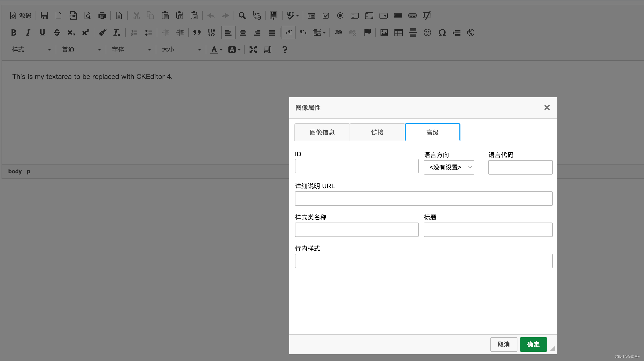Click Paste clipboard icon
The height and width of the screenshot is (361, 644).
[x=165, y=16]
